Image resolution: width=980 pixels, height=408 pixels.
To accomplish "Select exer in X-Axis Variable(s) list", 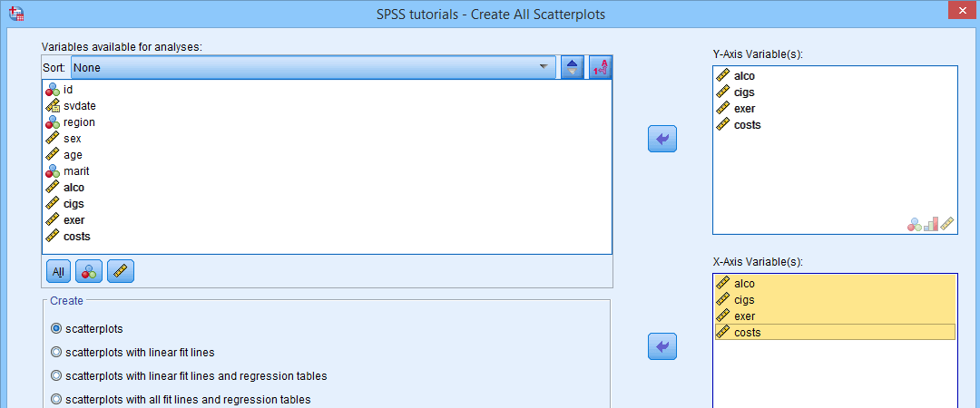I will click(x=835, y=316).
